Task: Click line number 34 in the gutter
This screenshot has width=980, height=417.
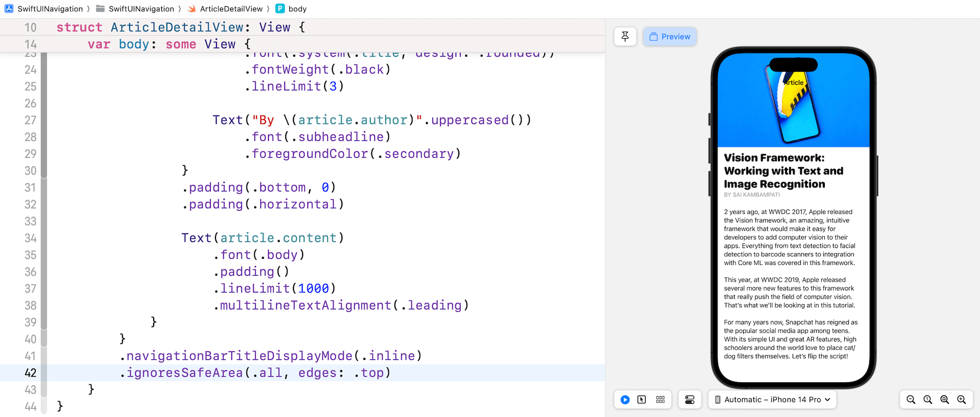Action: (x=31, y=238)
